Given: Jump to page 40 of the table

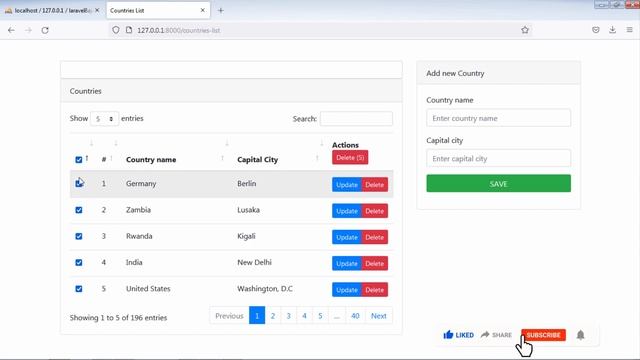Looking at the screenshot, I should click(x=355, y=316).
